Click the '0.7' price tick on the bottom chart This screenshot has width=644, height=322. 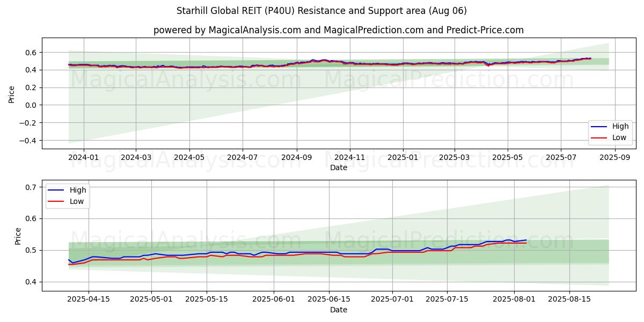pyautogui.click(x=32, y=187)
